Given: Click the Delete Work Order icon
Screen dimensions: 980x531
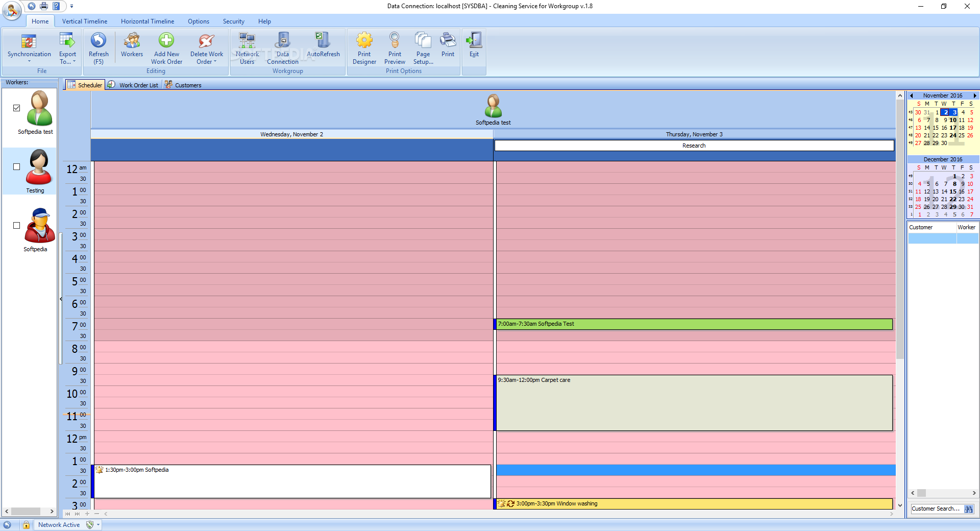Looking at the screenshot, I should 207,40.
